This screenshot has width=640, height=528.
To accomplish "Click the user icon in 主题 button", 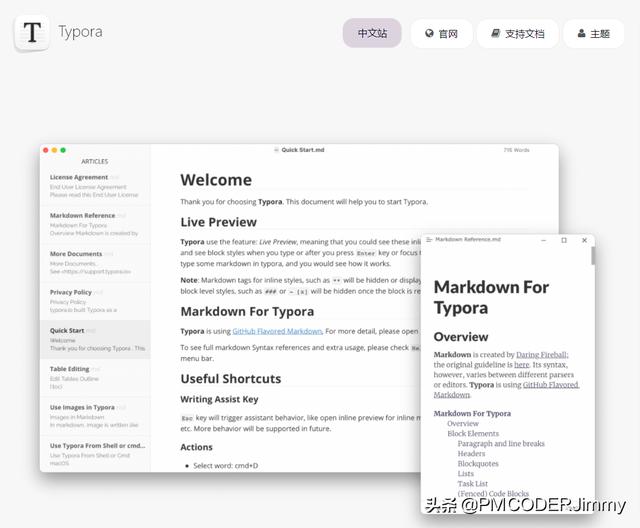I will [x=582, y=33].
